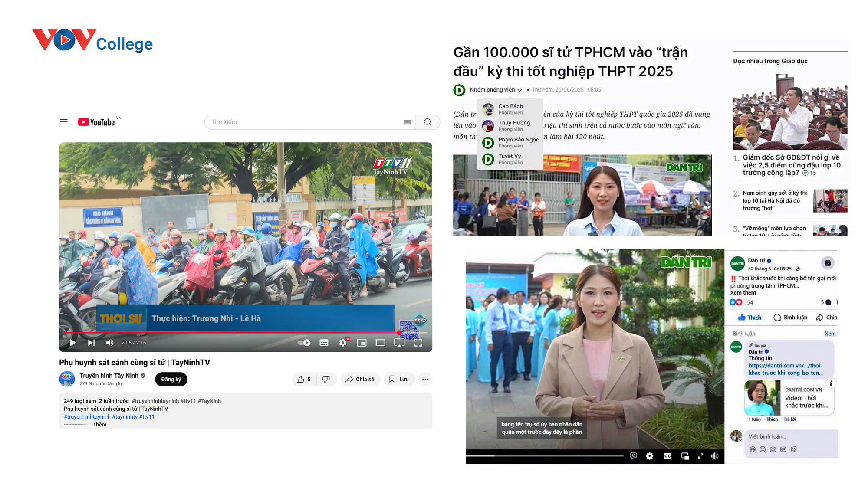Expand description with '...thêm'

point(98,425)
